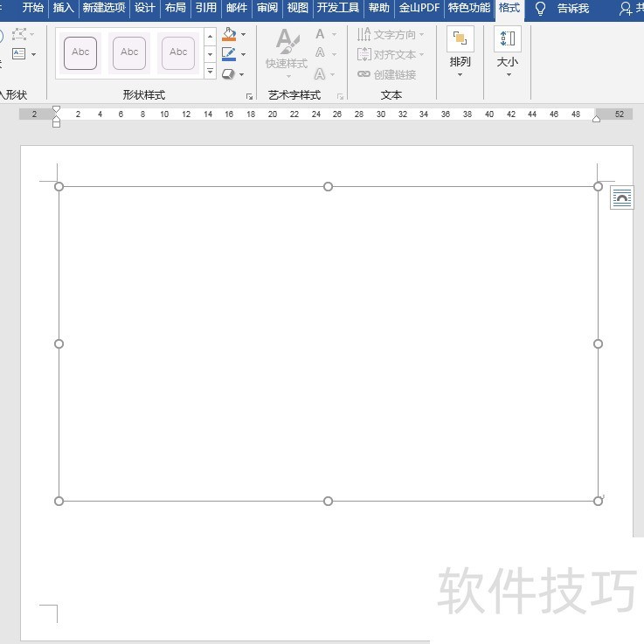644x644 pixels.
Task: Open the 帮助 tab
Action: (378, 8)
